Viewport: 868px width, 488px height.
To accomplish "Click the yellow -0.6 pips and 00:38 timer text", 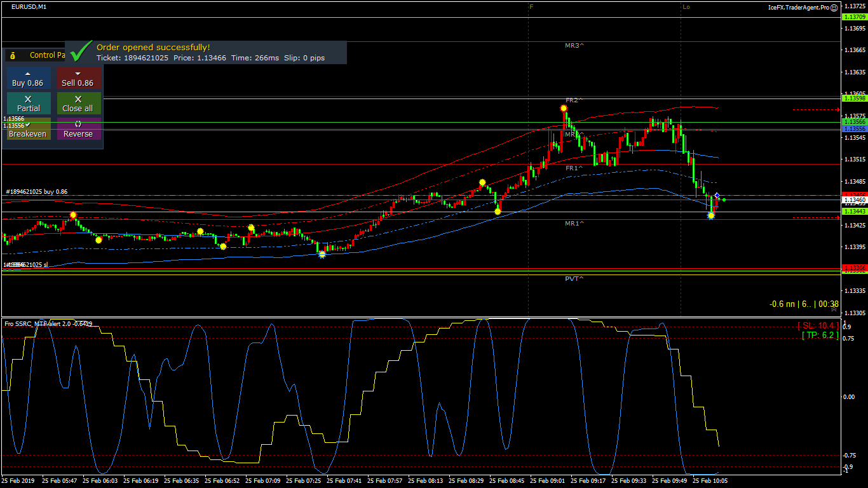I will click(x=804, y=304).
